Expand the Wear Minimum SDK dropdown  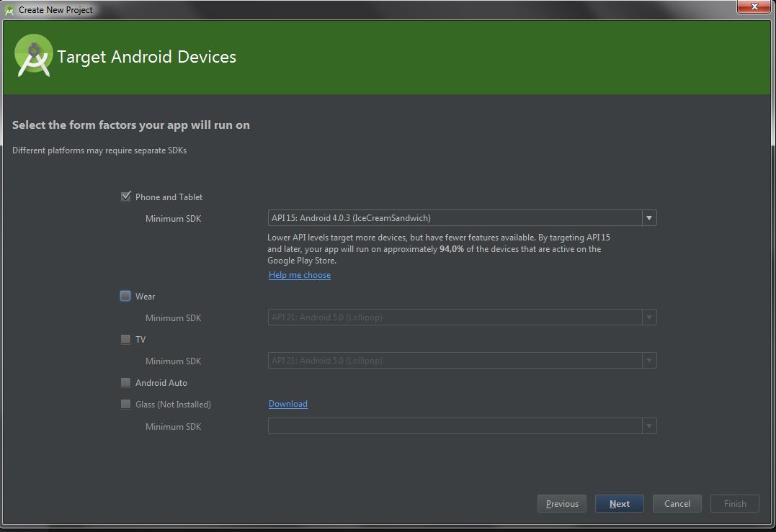(x=648, y=317)
